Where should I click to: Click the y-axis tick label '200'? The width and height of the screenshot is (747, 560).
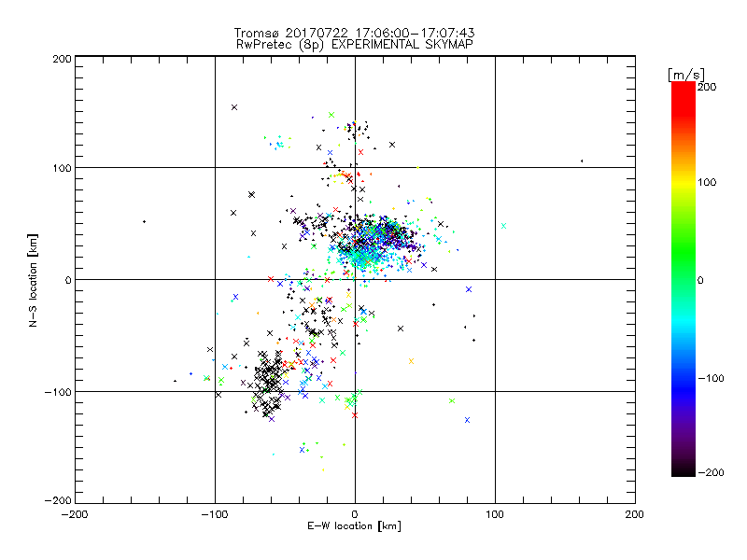pos(62,59)
